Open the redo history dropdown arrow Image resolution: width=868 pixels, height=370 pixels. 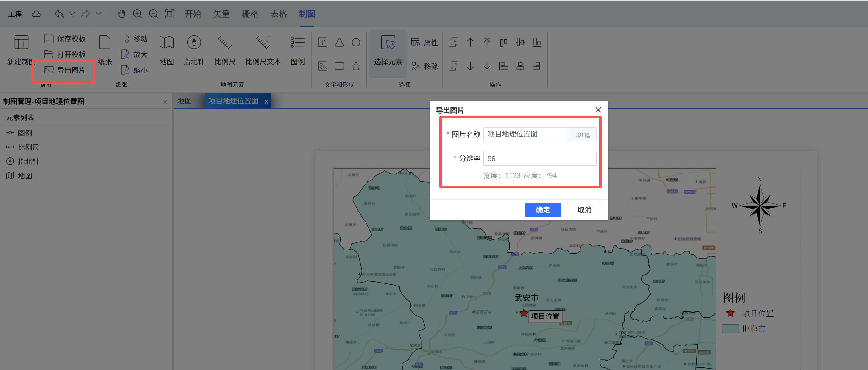[x=99, y=14]
